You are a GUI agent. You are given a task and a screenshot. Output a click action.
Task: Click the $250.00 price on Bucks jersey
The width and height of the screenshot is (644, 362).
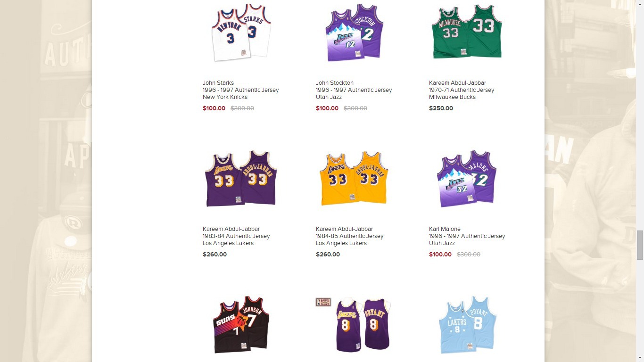pyautogui.click(x=441, y=108)
